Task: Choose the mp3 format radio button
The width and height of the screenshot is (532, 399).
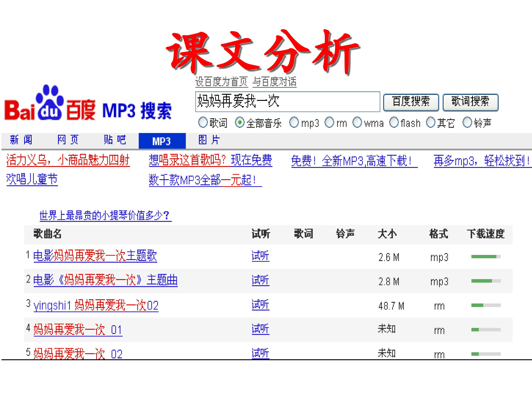Action: point(294,122)
